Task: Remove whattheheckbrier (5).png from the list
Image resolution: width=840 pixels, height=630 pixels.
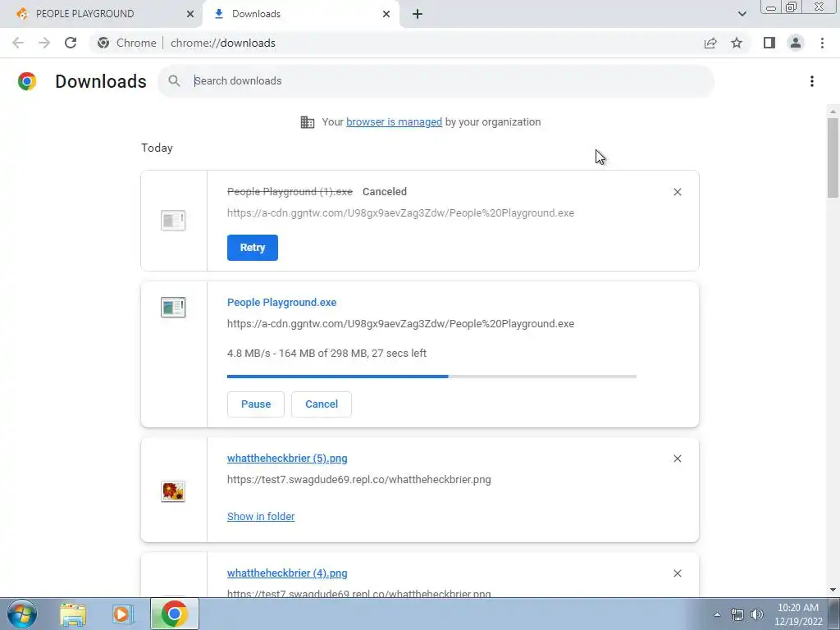Action: (677, 459)
